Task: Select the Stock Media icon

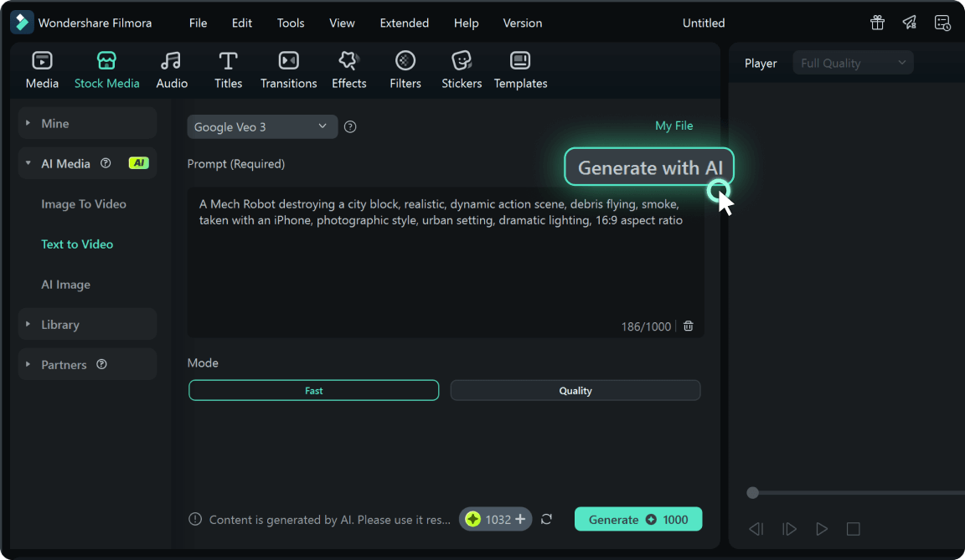Action: (x=106, y=60)
